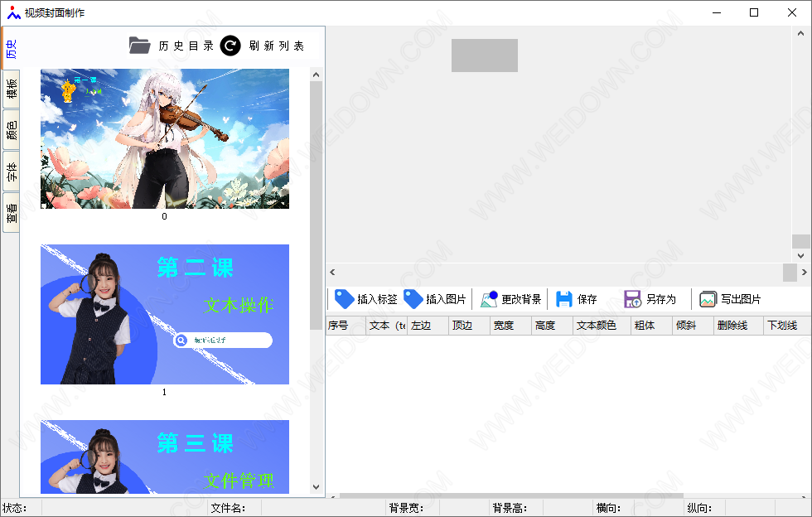Viewport: 812px width, 517px height.
Task: Click the canvas horizontal scroll-right arrow
Action: coord(804,272)
